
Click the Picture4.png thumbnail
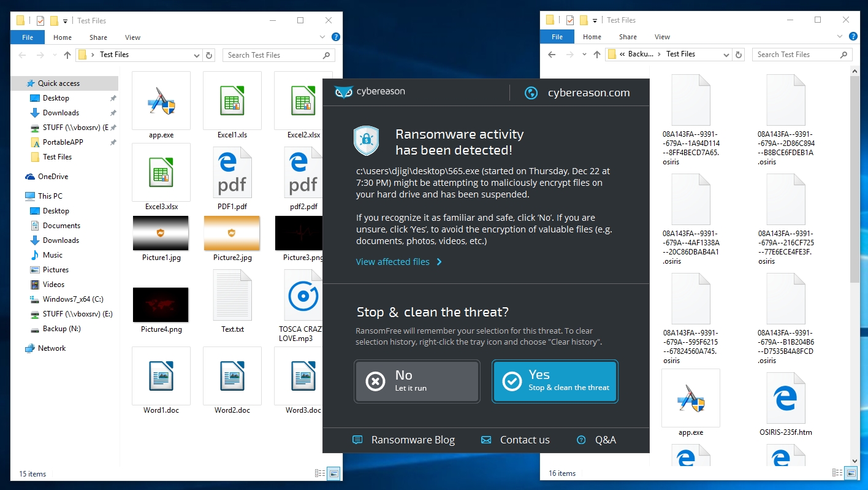161,305
